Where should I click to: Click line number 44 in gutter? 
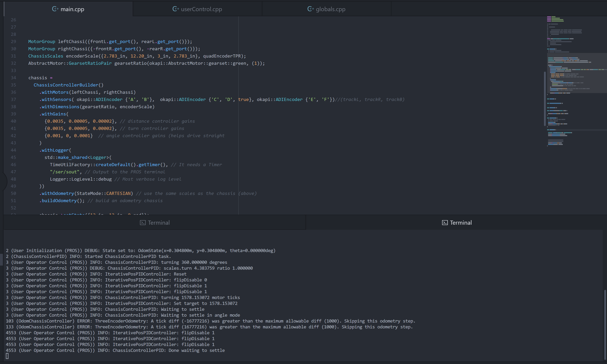(x=14, y=150)
